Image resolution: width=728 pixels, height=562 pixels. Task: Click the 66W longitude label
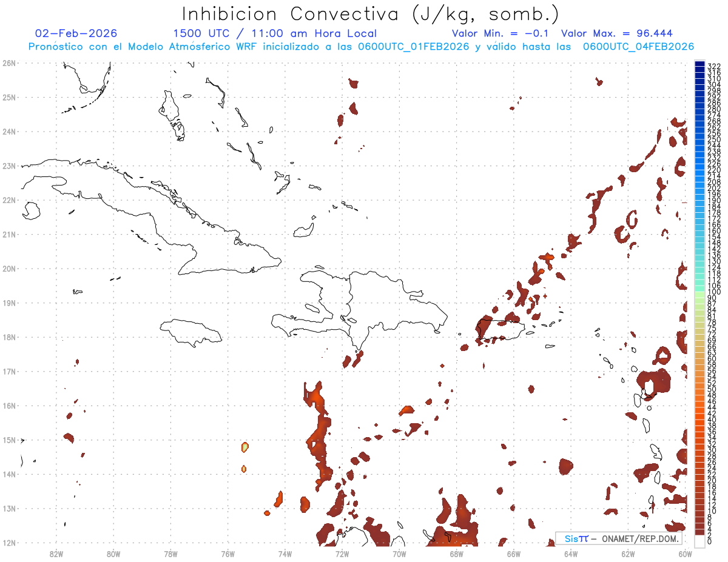[x=514, y=553]
